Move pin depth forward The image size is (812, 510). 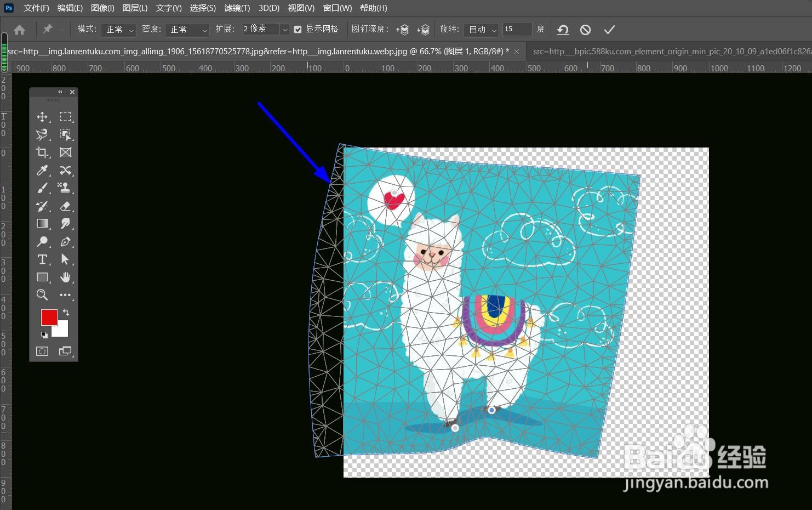(x=403, y=30)
